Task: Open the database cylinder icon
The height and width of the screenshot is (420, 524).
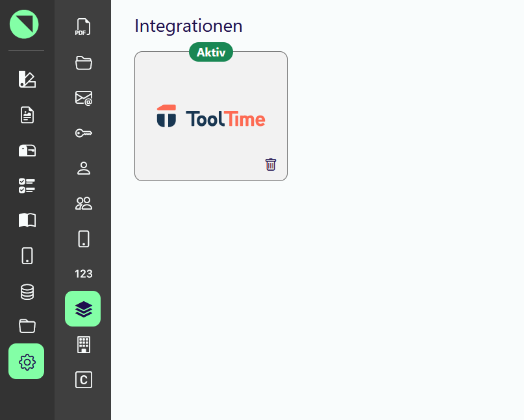Action: pos(27,291)
